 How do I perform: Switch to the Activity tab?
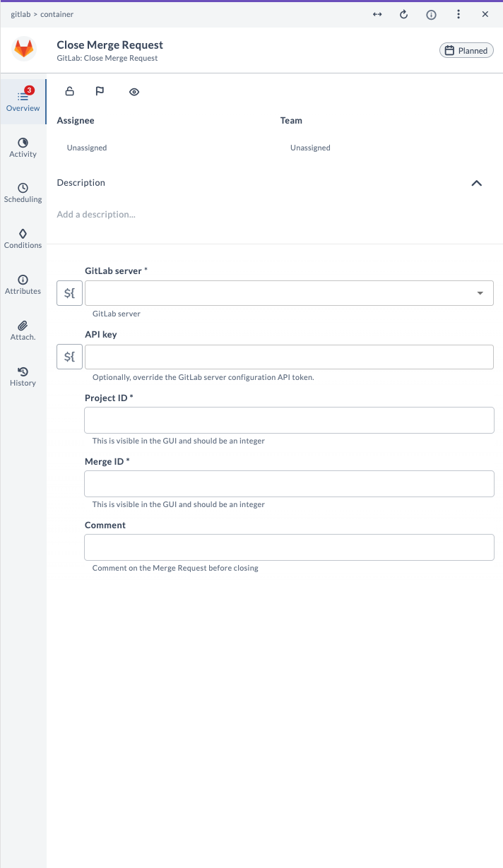click(x=23, y=148)
